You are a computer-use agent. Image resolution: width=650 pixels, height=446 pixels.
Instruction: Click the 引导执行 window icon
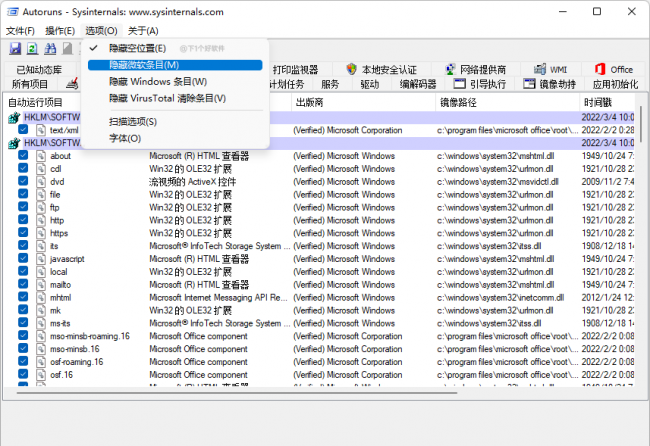pyautogui.click(x=459, y=84)
